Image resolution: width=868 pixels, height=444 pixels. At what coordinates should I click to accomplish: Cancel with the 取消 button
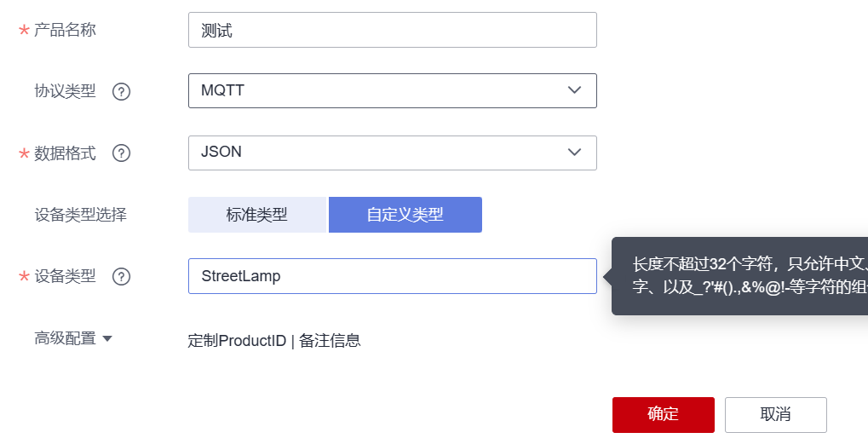tap(775, 415)
